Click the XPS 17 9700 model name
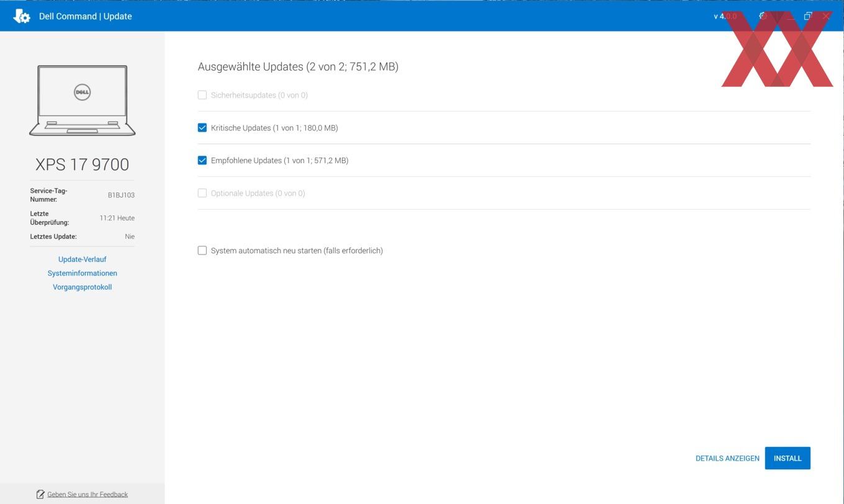 point(83,164)
